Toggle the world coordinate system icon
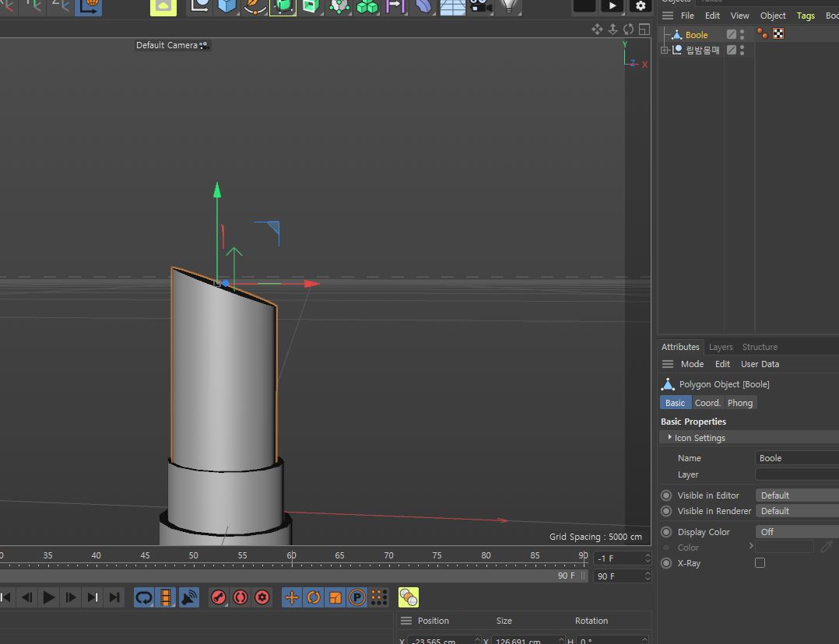The height and width of the screenshot is (644, 839). (88, 6)
